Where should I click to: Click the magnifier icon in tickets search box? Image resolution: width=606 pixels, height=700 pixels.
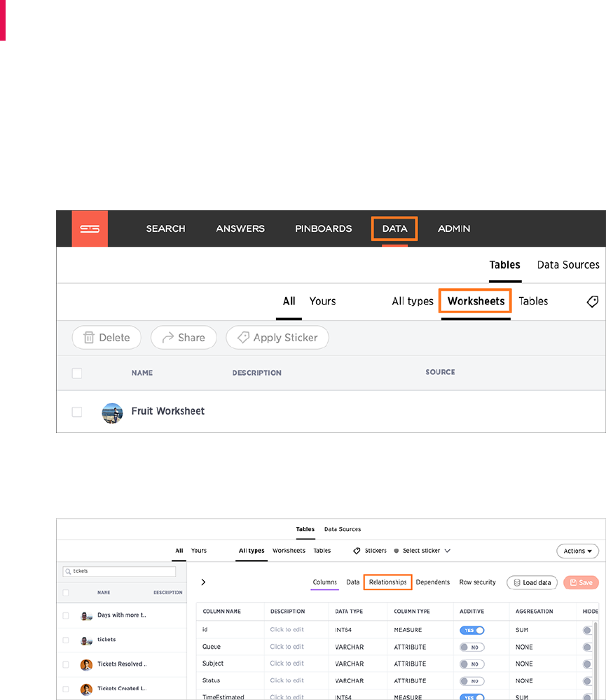68,572
